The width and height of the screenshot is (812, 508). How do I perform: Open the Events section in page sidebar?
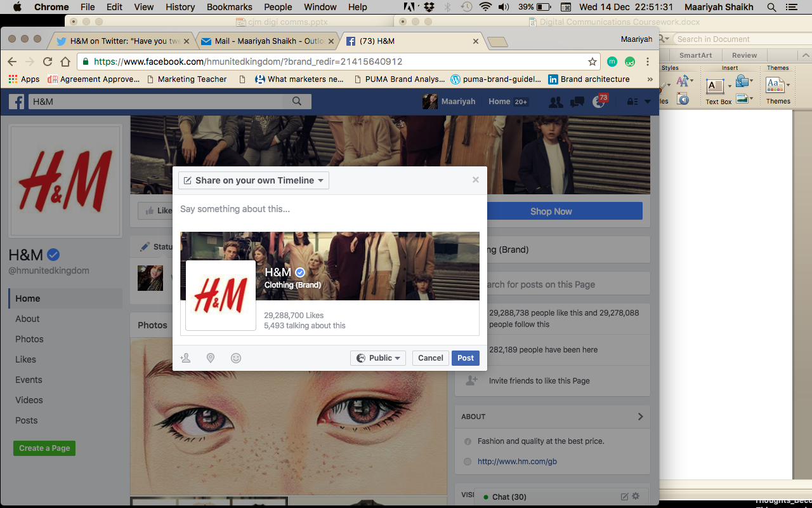click(x=29, y=380)
